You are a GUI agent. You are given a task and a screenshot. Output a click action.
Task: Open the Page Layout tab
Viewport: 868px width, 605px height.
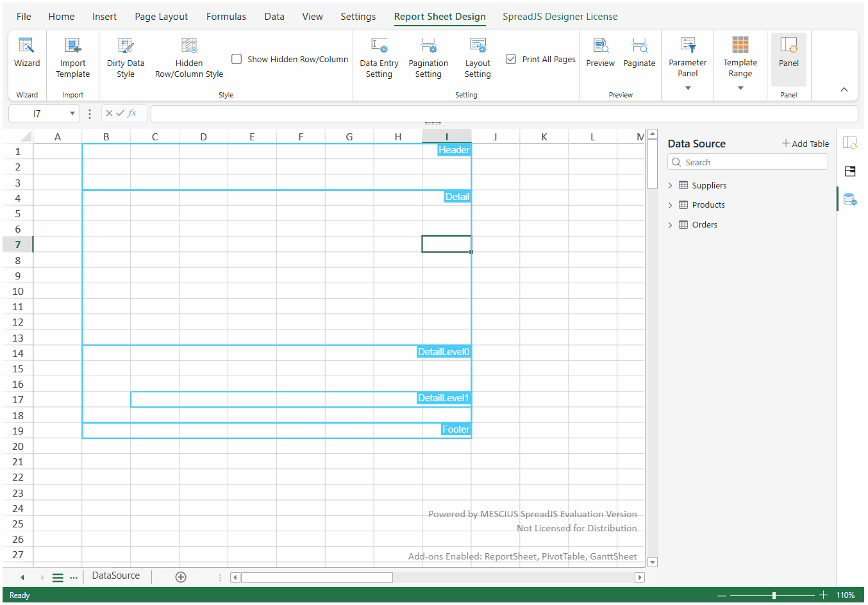pos(161,17)
